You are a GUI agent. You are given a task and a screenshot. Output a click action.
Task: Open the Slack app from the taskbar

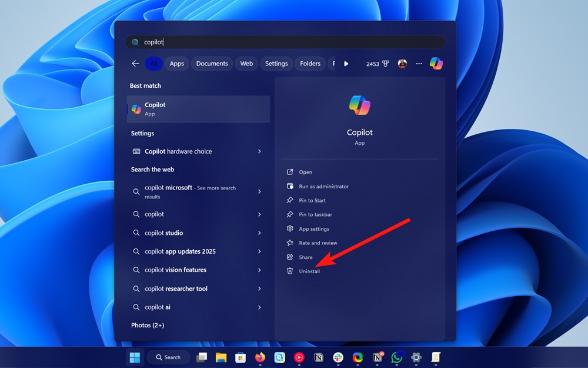click(x=339, y=357)
